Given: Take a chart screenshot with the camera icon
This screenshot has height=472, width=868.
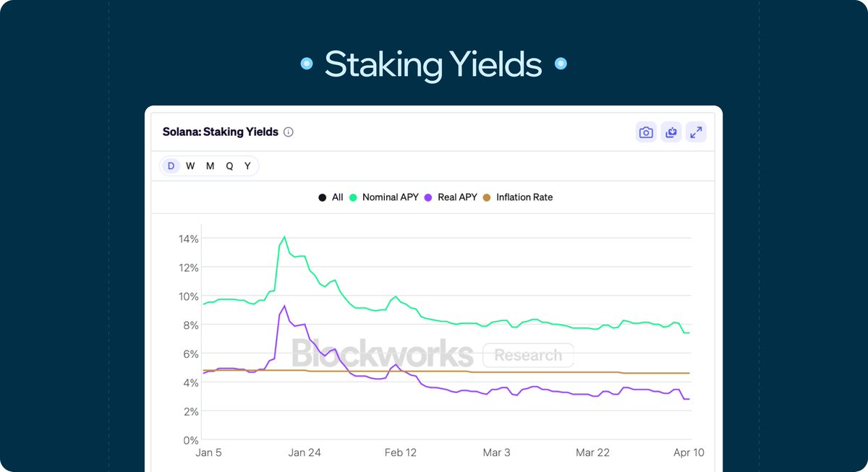Looking at the screenshot, I should (x=646, y=132).
